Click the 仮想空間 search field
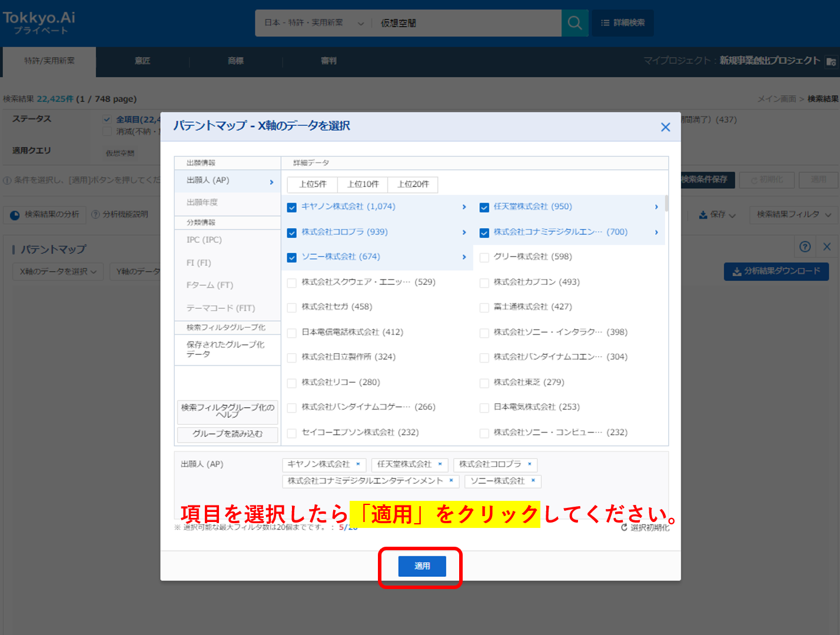The width and height of the screenshot is (840, 635). (x=468, y=23)
